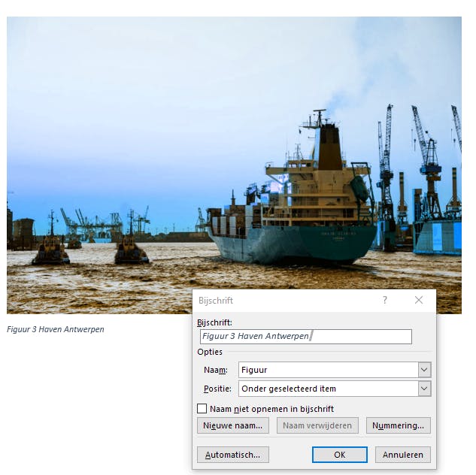Expand the Naam dropdown arrow
The image size is (476, 475).
(x=424, y=370)
